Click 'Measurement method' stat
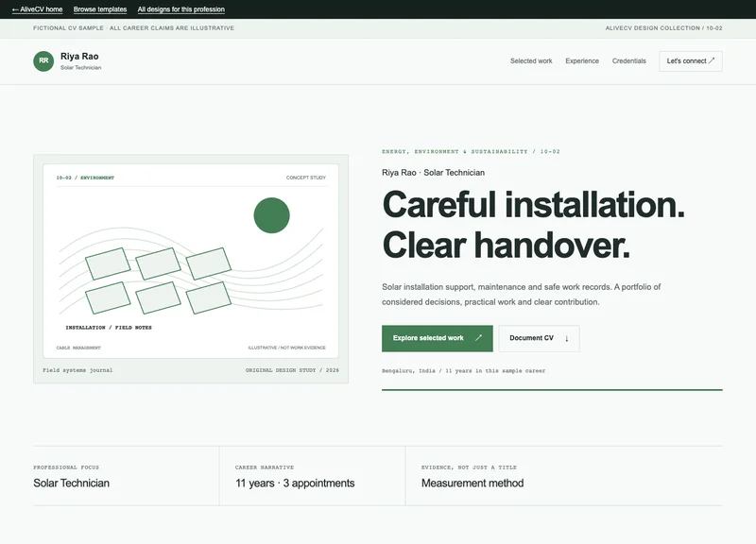Image resolution: width=756 pixels, height=544 pixels. (472, 483)
